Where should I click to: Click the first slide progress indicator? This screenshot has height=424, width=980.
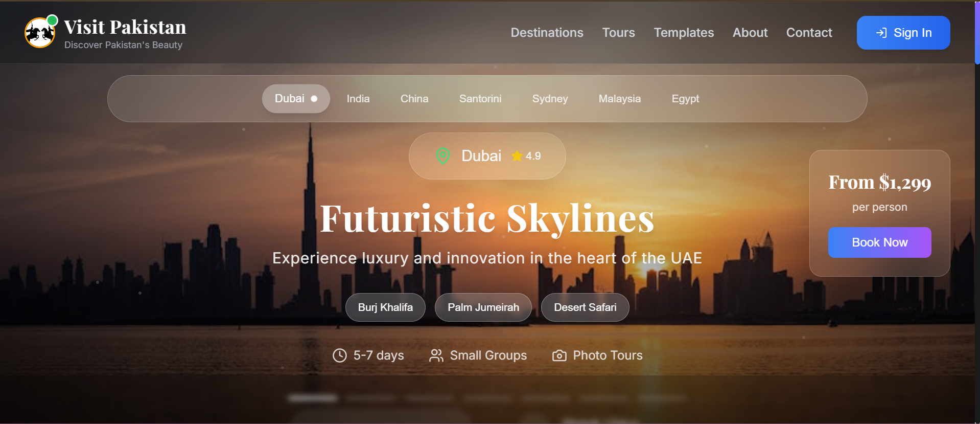[x=313, y=398]
